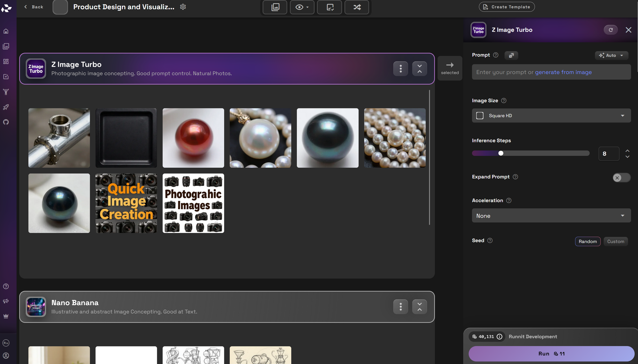Click the red pearl image thumbnail
638x364 pixels.
click(193, 138)
